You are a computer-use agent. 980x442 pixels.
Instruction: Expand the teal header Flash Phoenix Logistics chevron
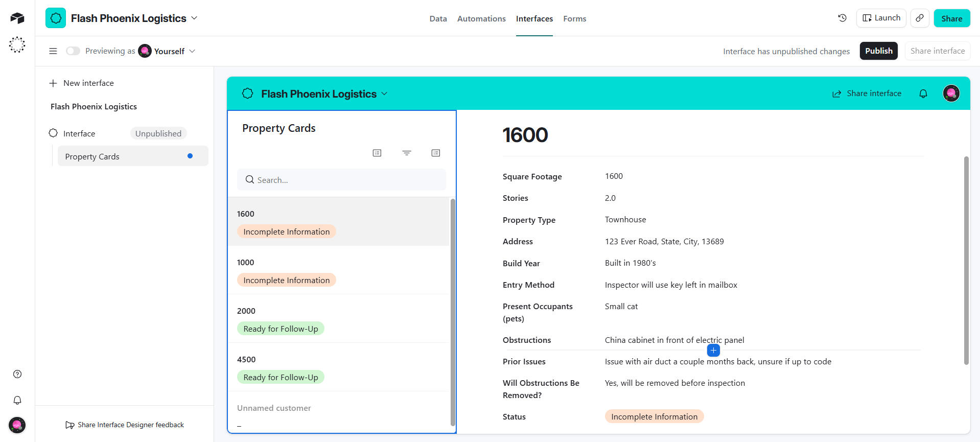click(x=384, y=94)
